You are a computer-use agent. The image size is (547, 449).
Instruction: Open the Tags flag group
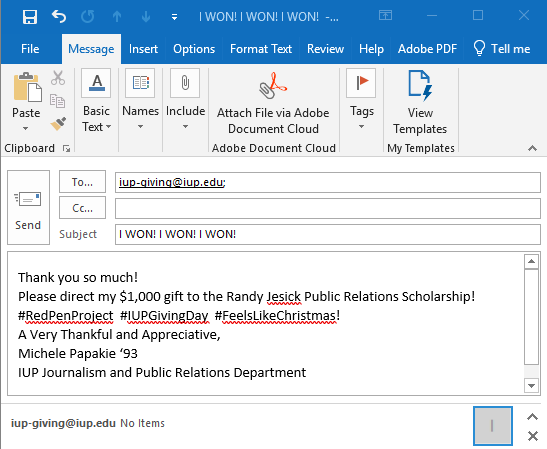coord(361,99)
